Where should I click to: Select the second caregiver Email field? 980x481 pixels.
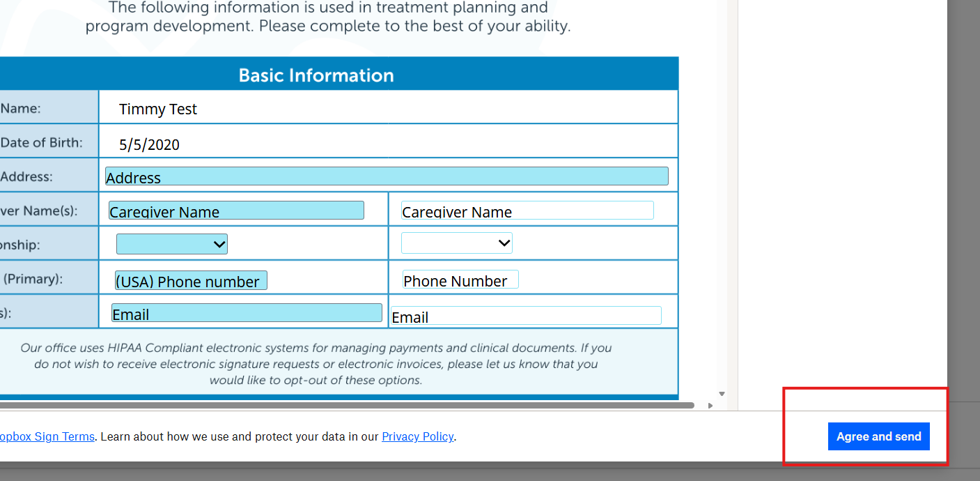526,316
